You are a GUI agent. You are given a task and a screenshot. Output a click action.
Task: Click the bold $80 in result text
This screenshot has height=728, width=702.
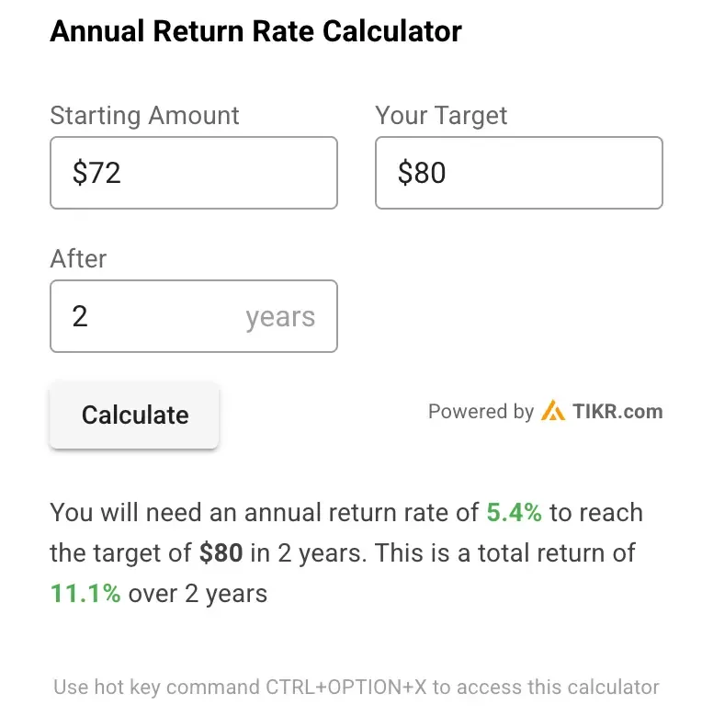pyautogui.click(x=221, y=553)
